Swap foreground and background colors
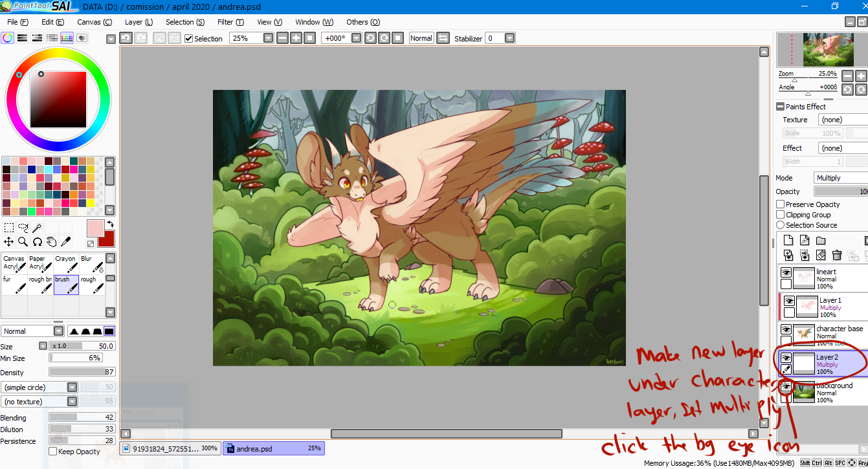 [110, 224]
